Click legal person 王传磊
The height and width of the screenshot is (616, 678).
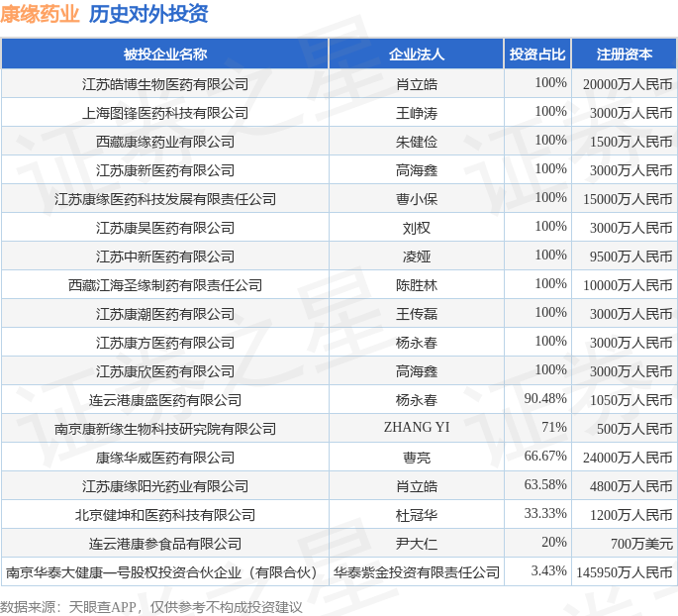(x=417, y=314)
